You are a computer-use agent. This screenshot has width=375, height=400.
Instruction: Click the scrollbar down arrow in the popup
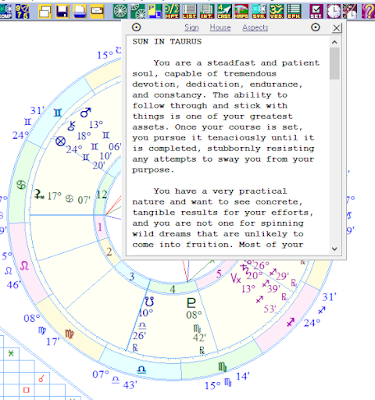pos(335,249)
